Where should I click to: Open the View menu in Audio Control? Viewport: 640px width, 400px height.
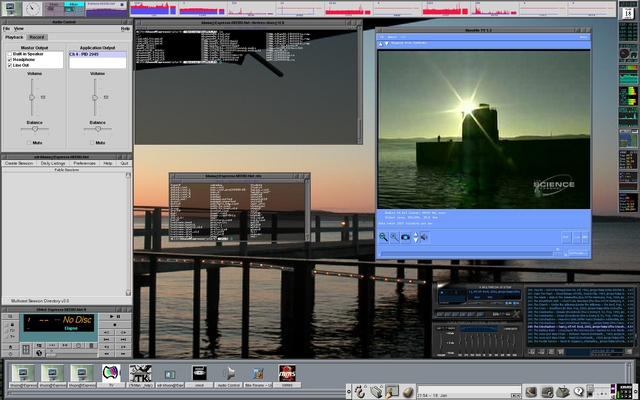coord(19,29)
